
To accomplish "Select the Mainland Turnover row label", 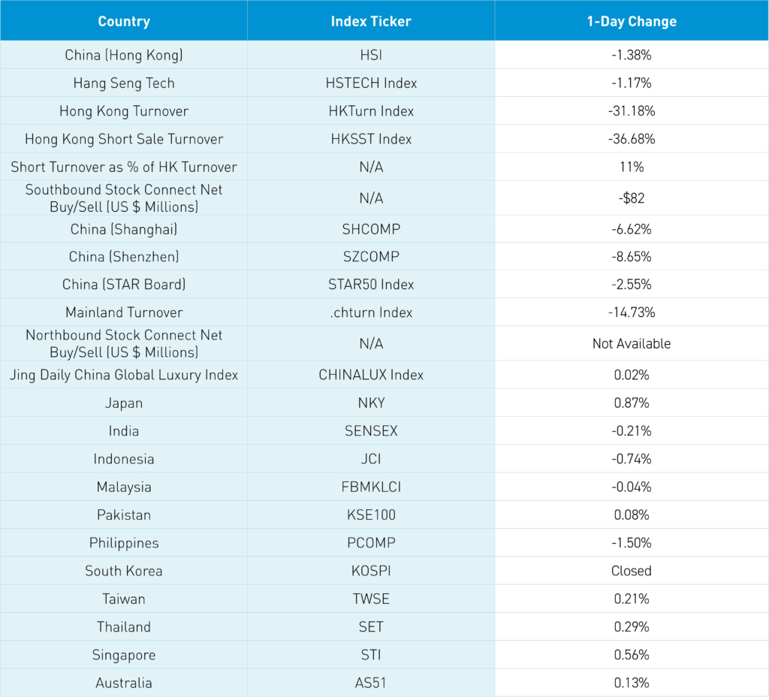I will tap(124, 312).
